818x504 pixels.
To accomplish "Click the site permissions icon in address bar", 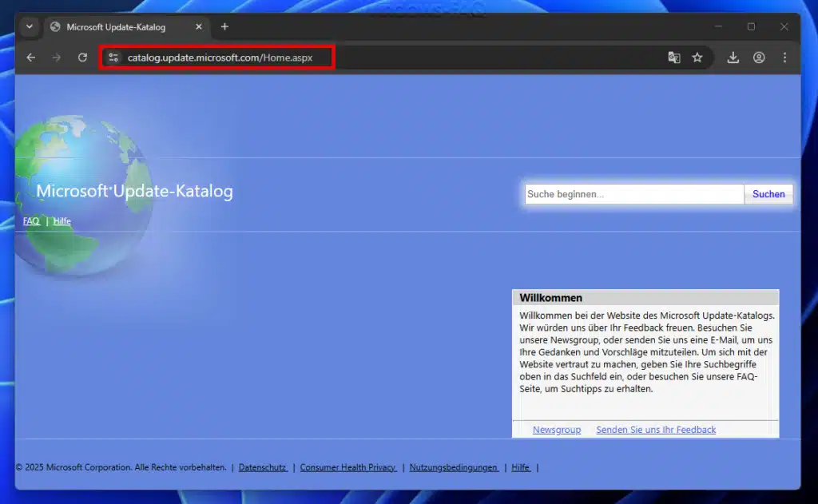I will tap(114, 57).
